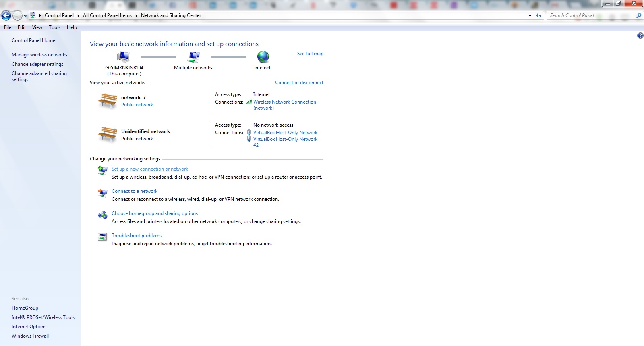Expand the address bar history dropdown

click(x=530, y=15)
